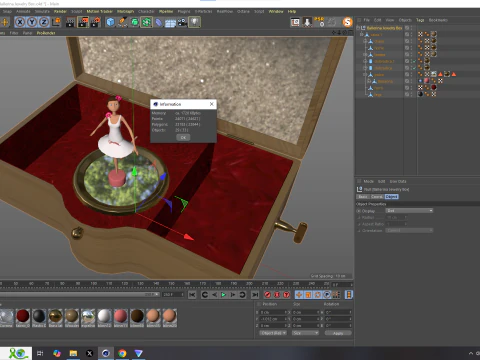Open the Window menu
This screenshot has width=480, height=360.
[x=276, y=11]
